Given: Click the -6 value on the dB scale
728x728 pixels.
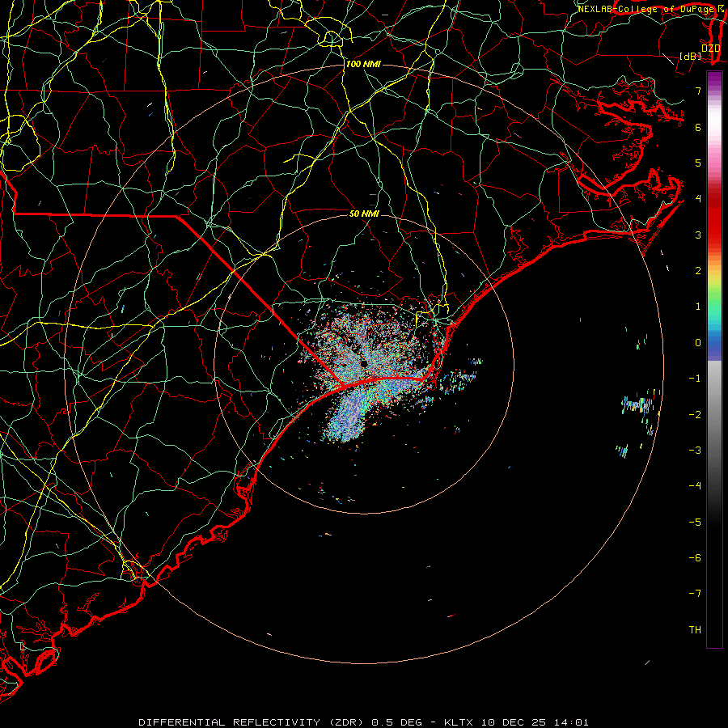Looking at the screenshot, I should click(695, 558).
